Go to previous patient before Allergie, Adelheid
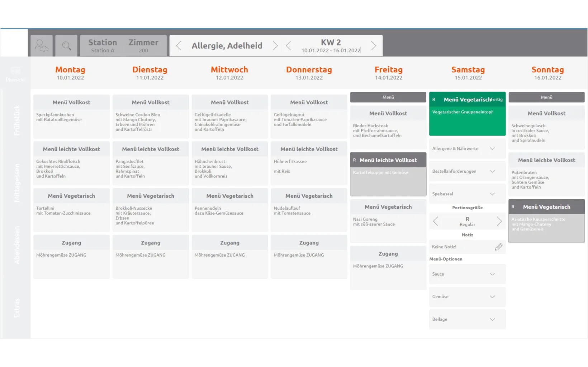Image resolution: width=588 pixels, height=367 pixels. pyautogui.click(x=179, y=46)
